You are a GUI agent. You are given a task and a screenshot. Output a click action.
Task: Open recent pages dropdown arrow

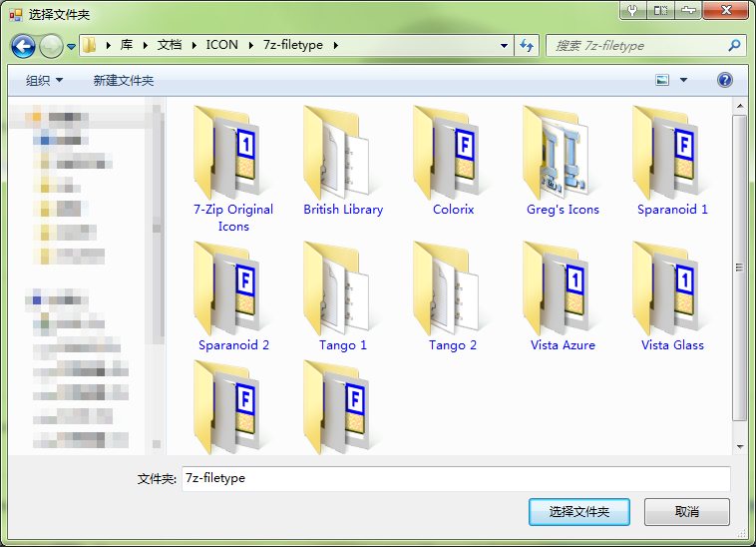tap(72, 46)
